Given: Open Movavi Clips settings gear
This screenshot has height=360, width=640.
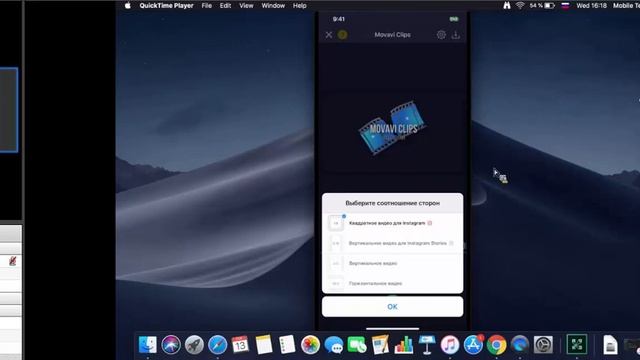Looking at the screenshot, I should point(441,35).
